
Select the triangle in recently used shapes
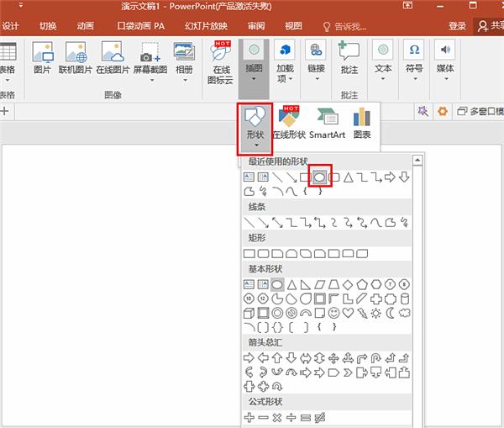pos(348,177)
